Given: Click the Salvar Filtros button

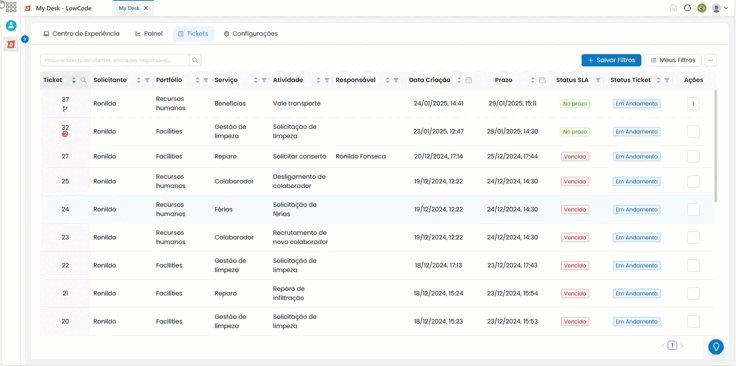Looking at the screenshot, I should point(611,60).
